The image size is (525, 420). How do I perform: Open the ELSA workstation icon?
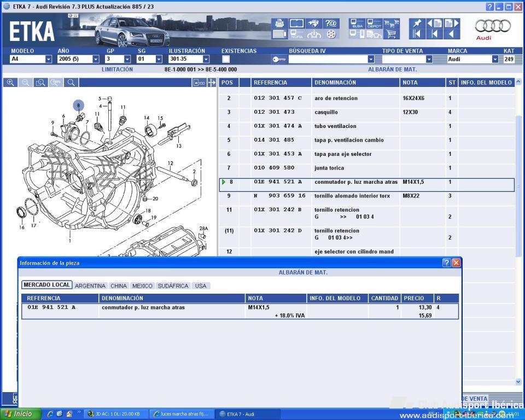pyautogui.click(x=357, y=24)
